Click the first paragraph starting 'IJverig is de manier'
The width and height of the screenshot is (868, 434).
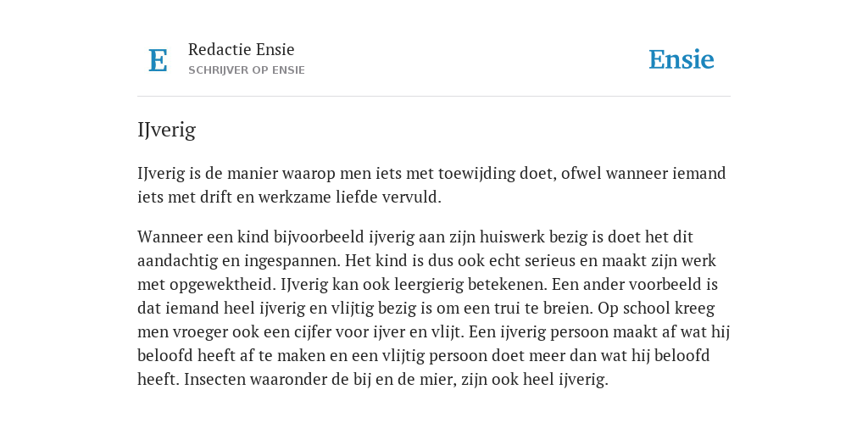(x=431, y=185)
